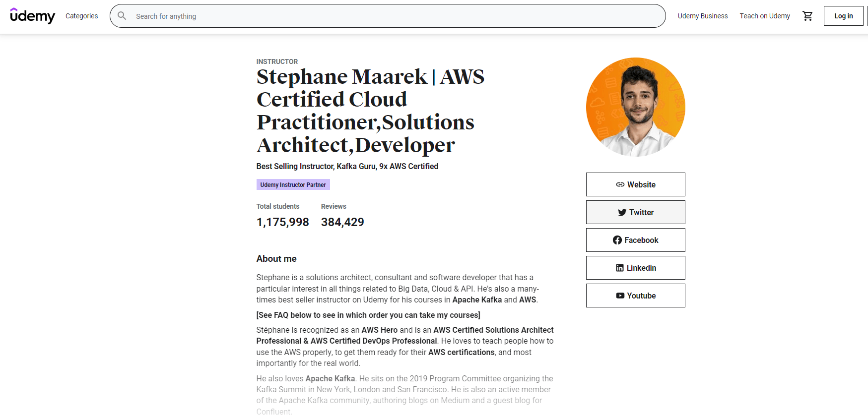Click the Facebook logo icon

pyautogui.click(x=617, y=240)
